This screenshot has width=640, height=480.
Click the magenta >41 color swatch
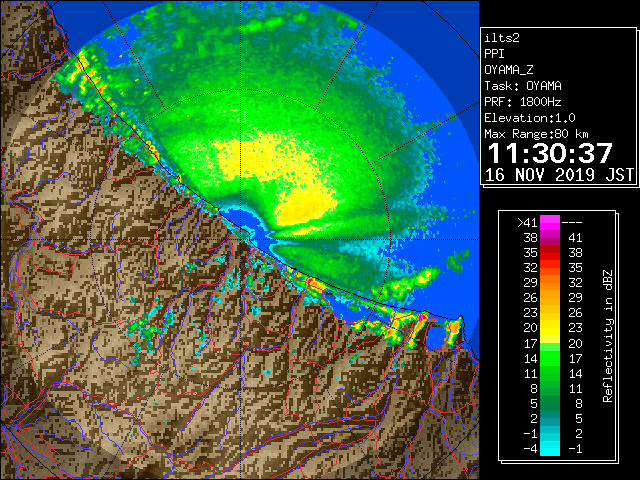(550, 222)
